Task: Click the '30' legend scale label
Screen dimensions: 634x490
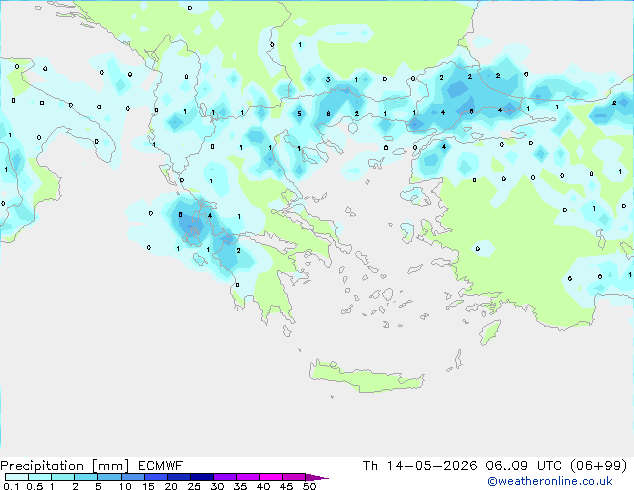Action: pos(217,486)
